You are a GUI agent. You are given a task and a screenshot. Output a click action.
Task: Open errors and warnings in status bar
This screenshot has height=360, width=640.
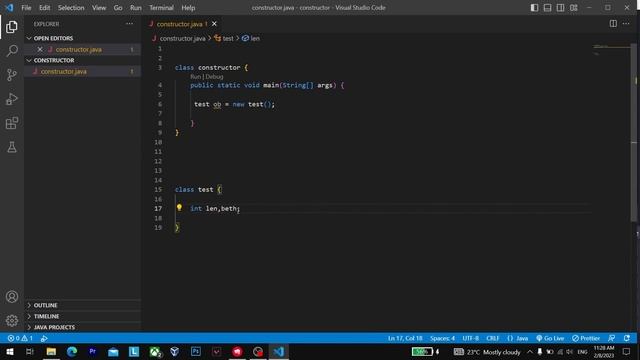[x=20, y=338]
